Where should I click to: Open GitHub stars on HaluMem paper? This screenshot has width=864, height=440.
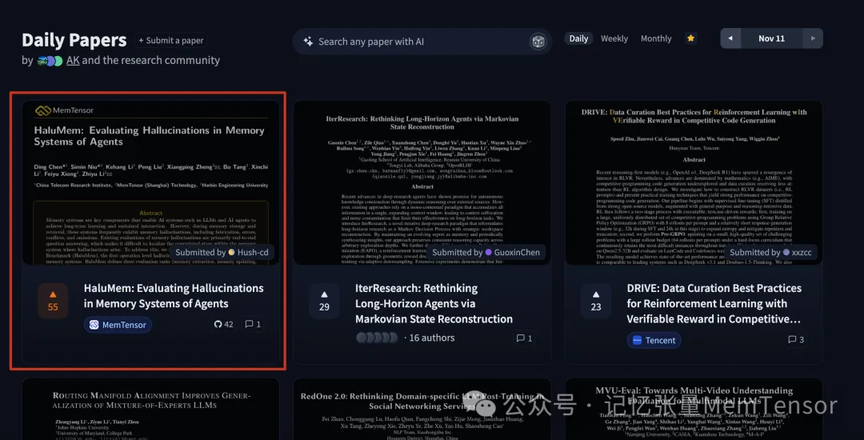(222, 324)
